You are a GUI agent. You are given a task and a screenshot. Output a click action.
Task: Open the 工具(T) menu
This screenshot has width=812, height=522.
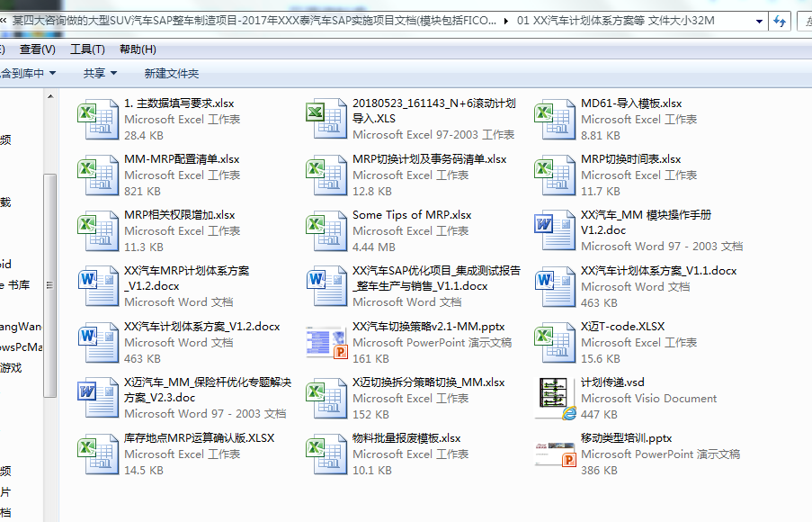(87, 49)
